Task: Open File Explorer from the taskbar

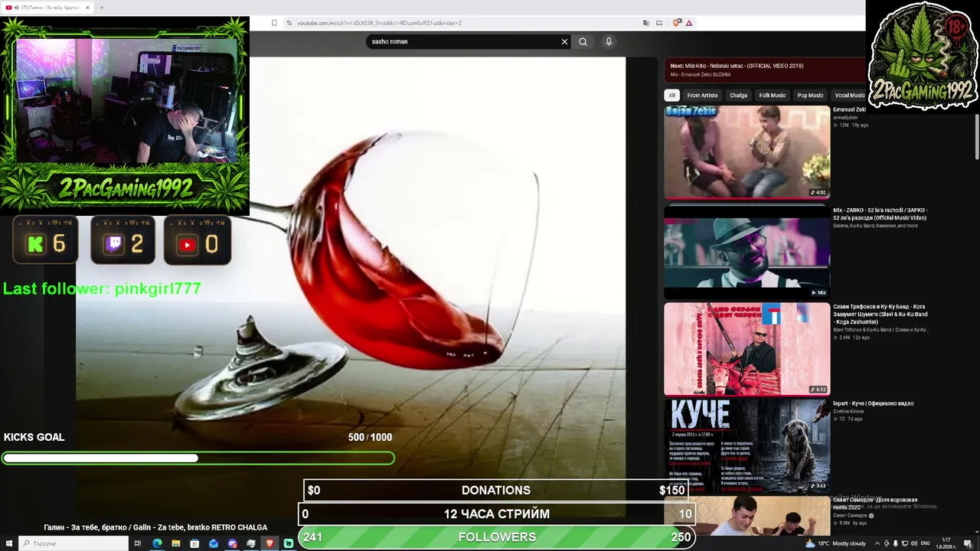Action: [176, 543]
